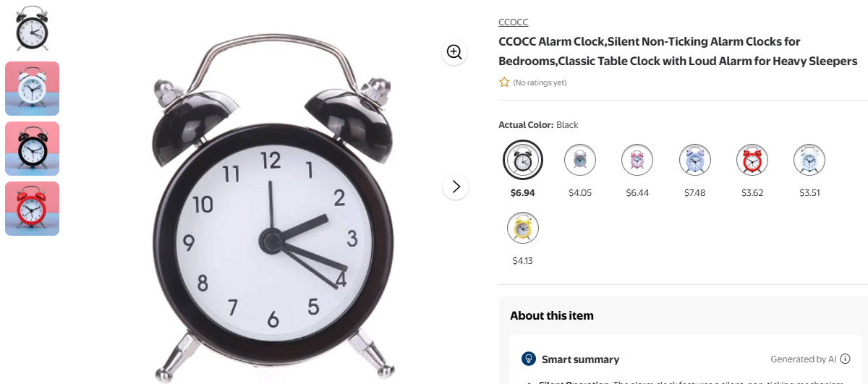Go to next product image arrow
This screenshot has height=384, width=868.
click(x=456, y=187)
